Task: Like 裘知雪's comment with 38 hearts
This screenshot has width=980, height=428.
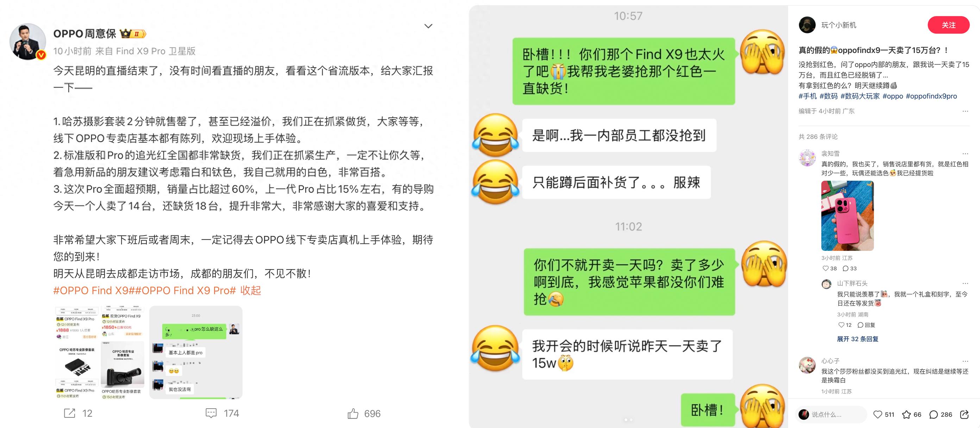Action: 825,268
